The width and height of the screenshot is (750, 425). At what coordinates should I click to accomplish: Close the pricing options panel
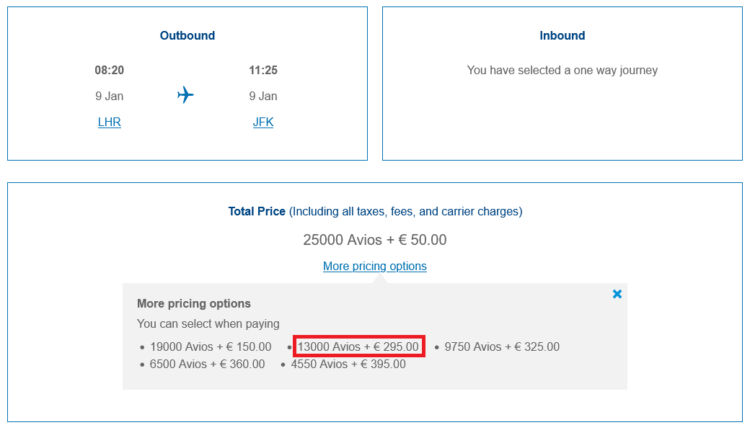(617, 294)
